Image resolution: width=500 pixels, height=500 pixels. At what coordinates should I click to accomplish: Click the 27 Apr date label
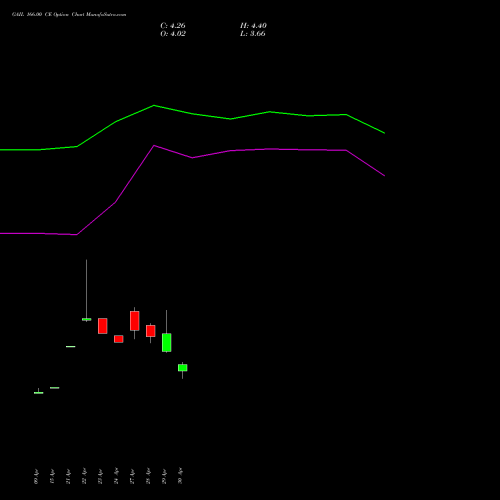[132, 476]
